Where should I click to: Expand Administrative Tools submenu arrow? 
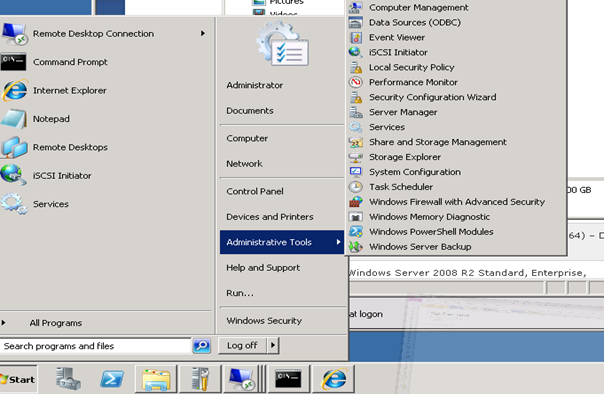(x=338, y=242)
